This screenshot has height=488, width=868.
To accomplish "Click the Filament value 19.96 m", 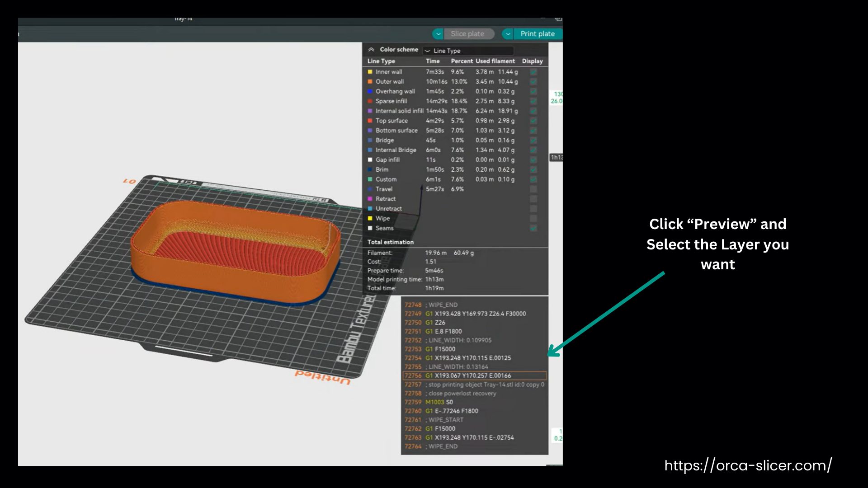I will (x=436, y=253).
